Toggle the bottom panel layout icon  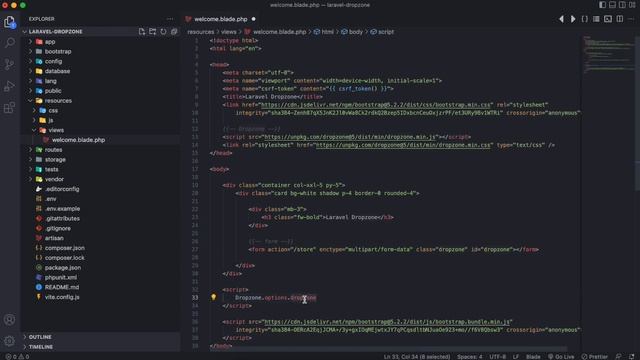(x=612, y=5)
